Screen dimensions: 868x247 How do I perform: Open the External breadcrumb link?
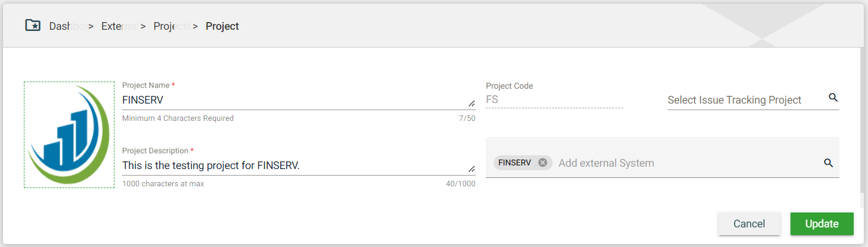[x=119, y=26]
